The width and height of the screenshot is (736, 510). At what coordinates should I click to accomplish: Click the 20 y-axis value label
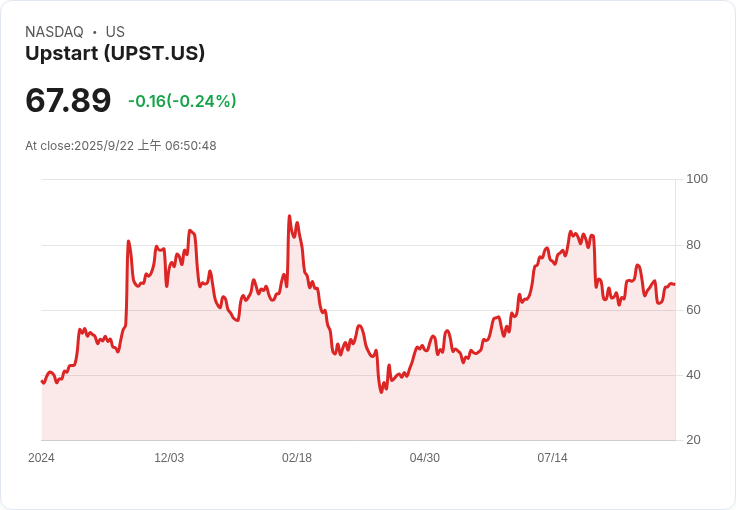(694, 440)
